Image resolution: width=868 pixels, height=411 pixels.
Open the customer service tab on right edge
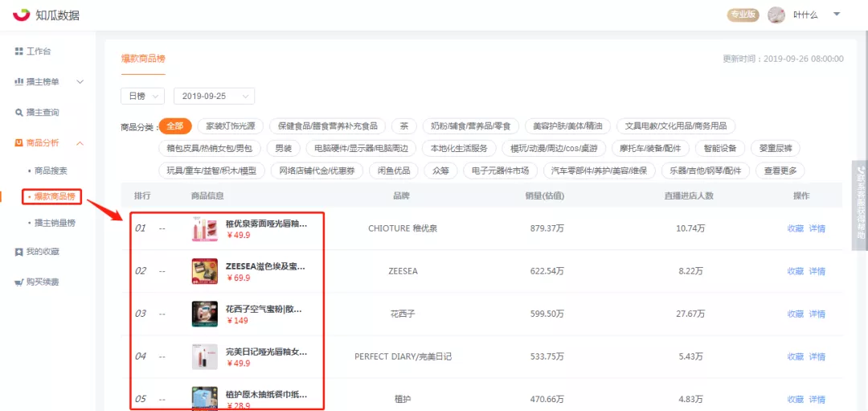pyautogui.click(x=860, y=206)
